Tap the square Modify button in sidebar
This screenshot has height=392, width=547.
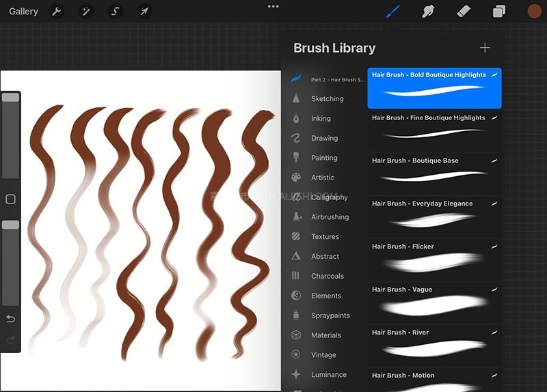pos(10,199)
